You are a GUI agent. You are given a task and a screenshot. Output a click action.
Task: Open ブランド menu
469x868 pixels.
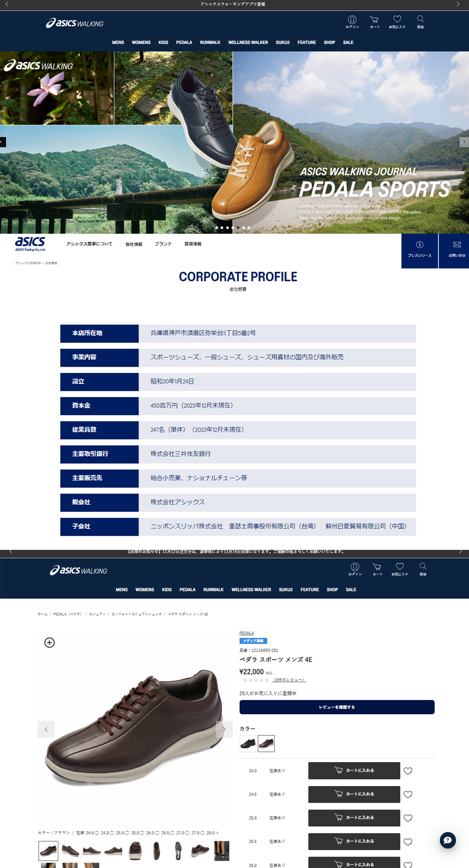click(163, 244)
